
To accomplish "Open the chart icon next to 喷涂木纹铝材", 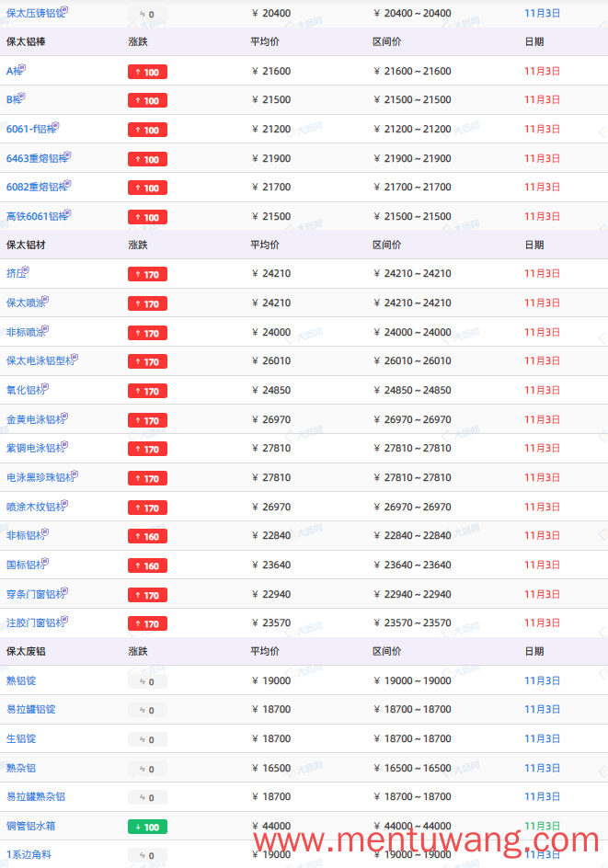I will point(64,504).
